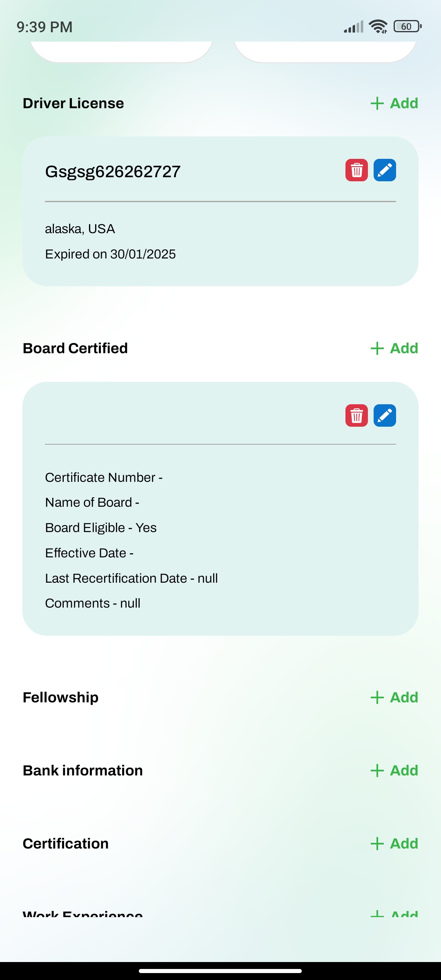The image size is (441, 980).
Task: Add a Certification entry
Action: point(394,844)
